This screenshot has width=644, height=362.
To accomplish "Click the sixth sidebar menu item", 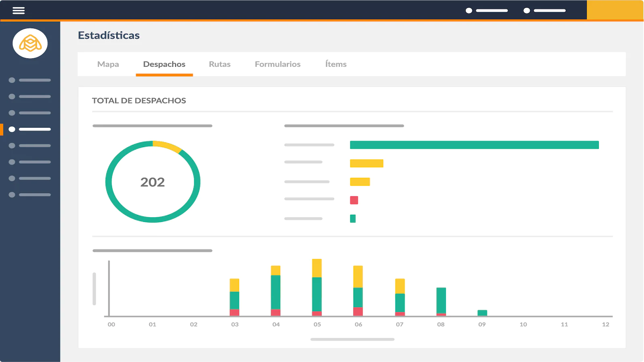I will point(30,162).
